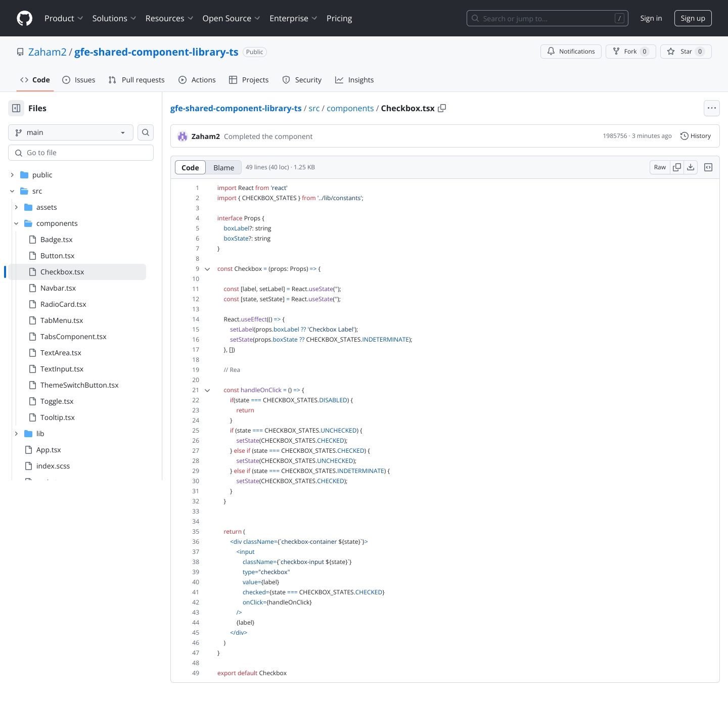Focus the Search or jump to field

click(548, 18)
